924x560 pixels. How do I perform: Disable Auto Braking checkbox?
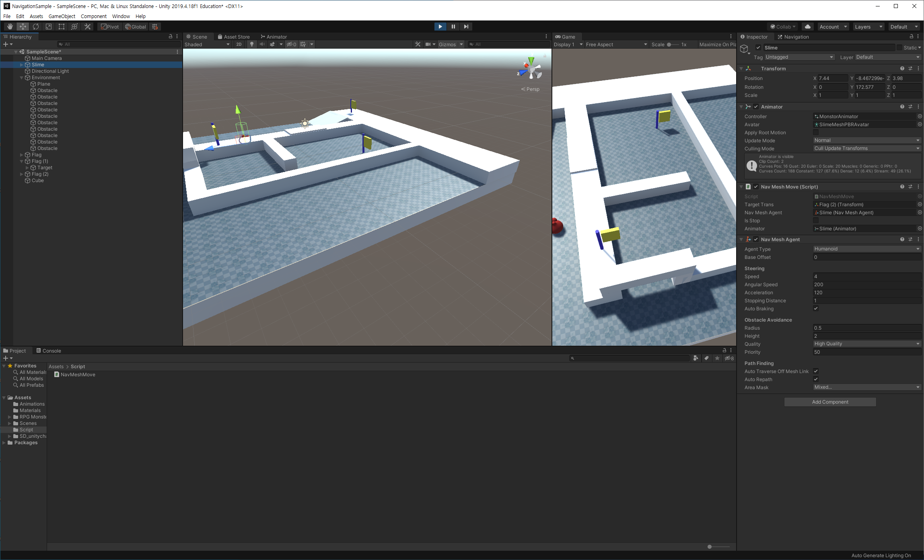[816, 308]
